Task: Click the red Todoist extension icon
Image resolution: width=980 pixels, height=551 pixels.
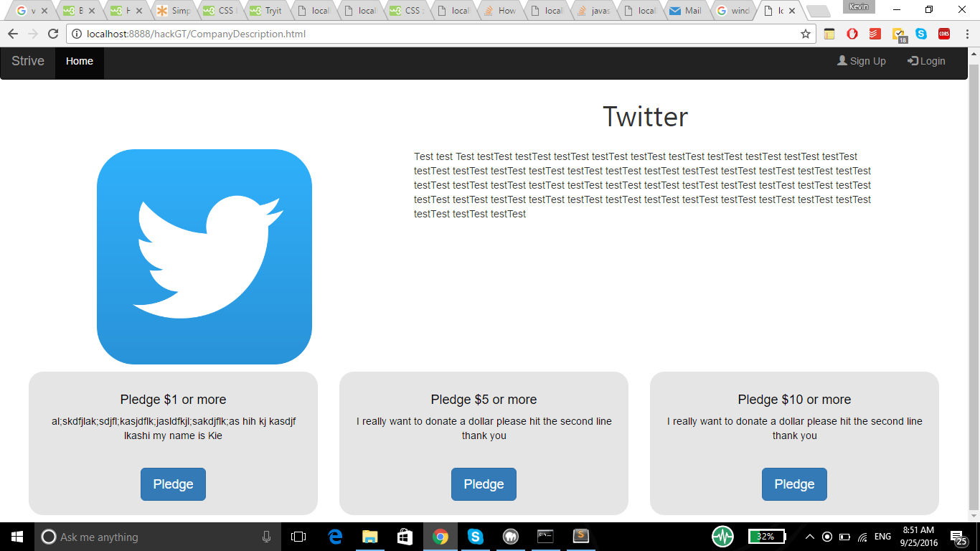Action: click(x=875, y=34)
